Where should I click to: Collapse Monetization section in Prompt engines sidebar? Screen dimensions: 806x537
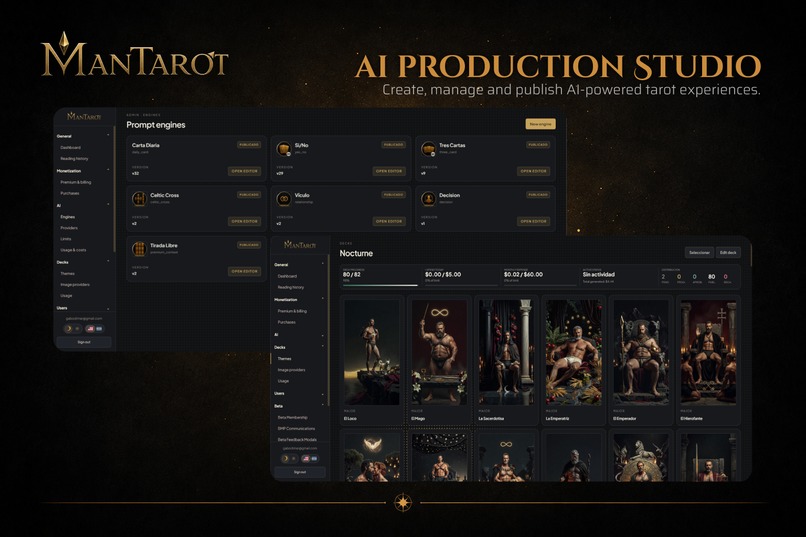point(108,170)
